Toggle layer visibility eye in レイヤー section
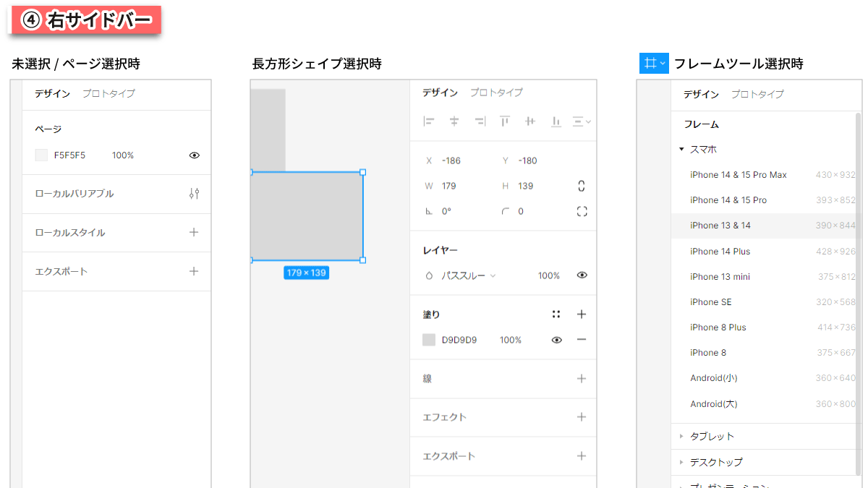The image size is (868, 488). [582, 275]
